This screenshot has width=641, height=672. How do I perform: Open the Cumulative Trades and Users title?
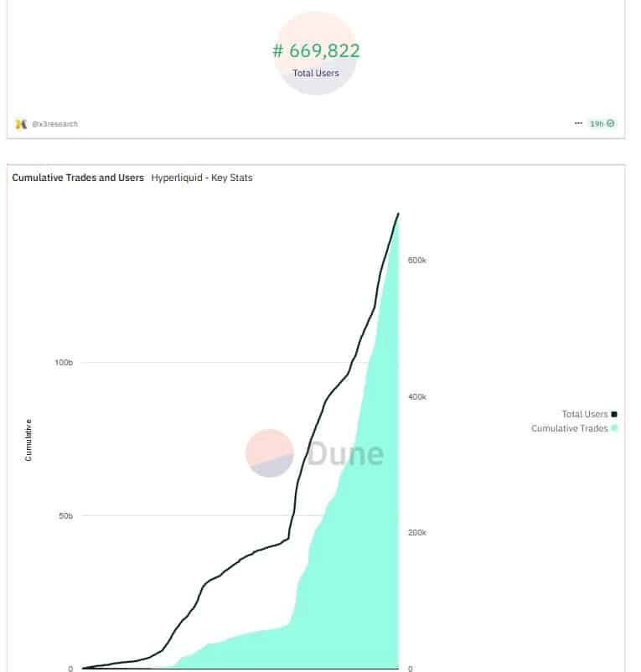pyautogui.click(x=78, y=178)
